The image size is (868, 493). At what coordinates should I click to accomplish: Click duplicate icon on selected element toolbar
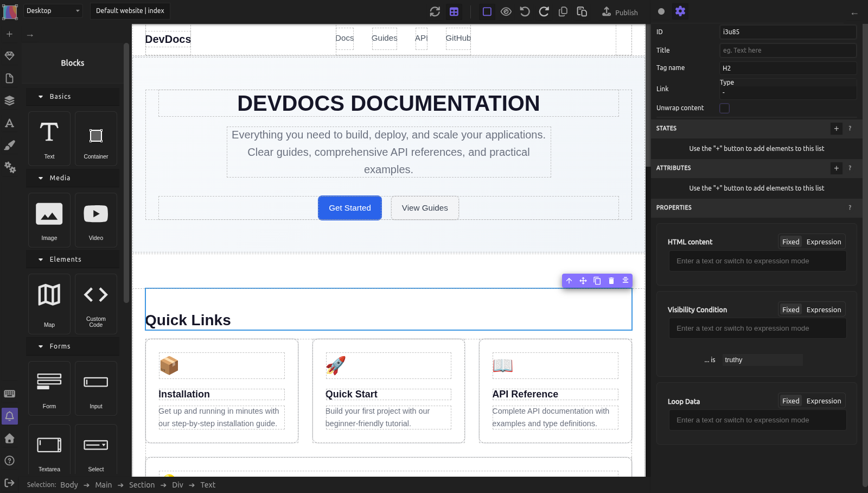tap(597, 281)
